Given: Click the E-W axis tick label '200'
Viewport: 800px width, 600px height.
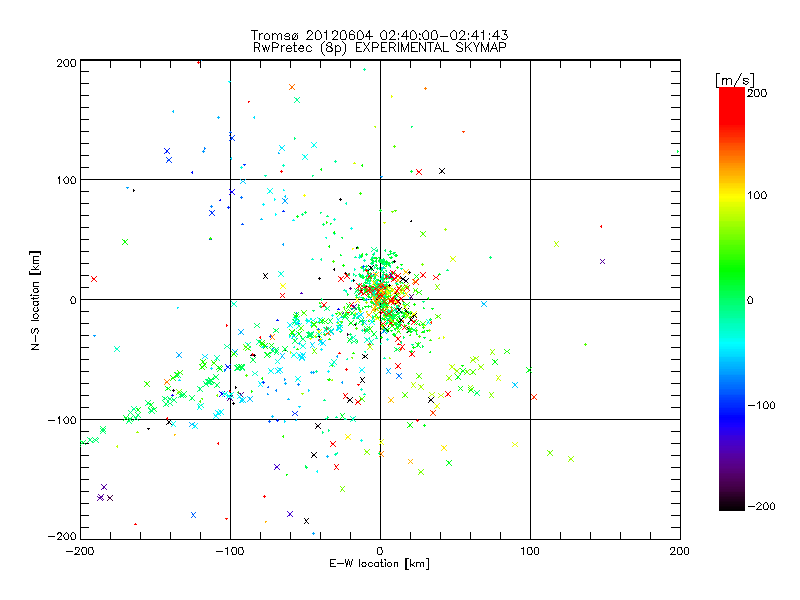Looking at the screenshot, I should pyautogui.click(x=680, y=551).
